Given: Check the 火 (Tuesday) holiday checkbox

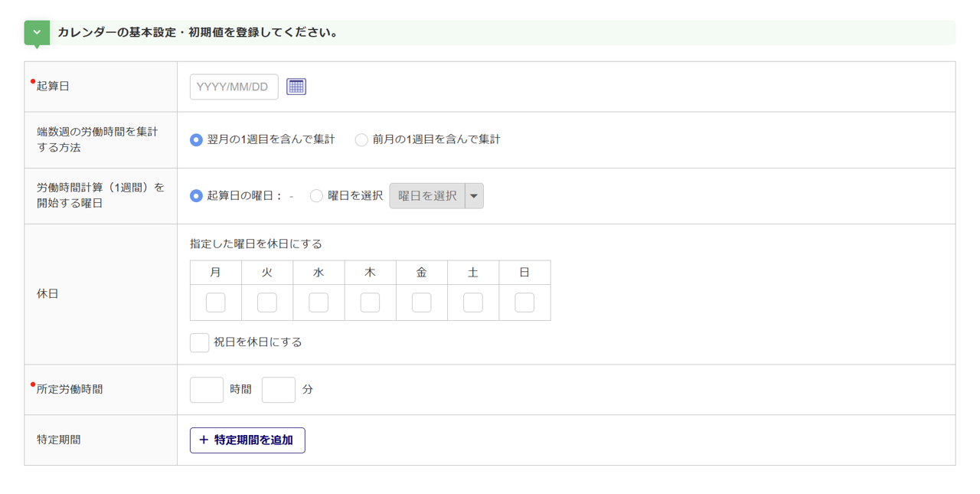Looking at the screenshot, I should pos(267,303).
